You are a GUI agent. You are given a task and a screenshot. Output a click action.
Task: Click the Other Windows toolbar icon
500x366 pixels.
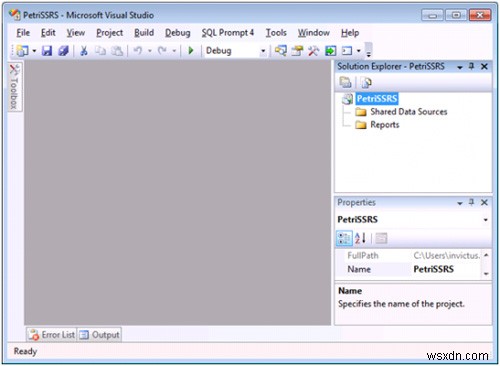pos(347,51)
